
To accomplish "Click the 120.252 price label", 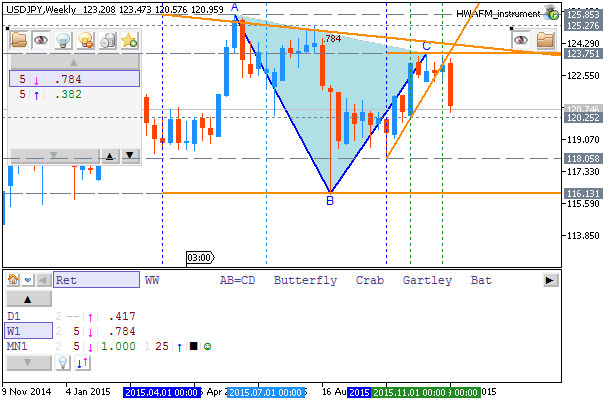I will coord(583,117).
